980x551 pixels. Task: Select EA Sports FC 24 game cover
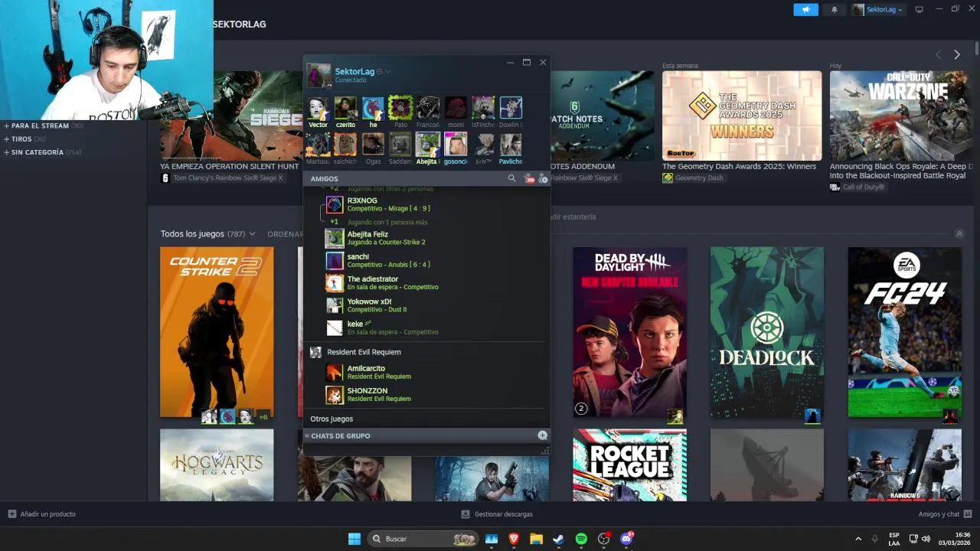(x=905, y=332)
